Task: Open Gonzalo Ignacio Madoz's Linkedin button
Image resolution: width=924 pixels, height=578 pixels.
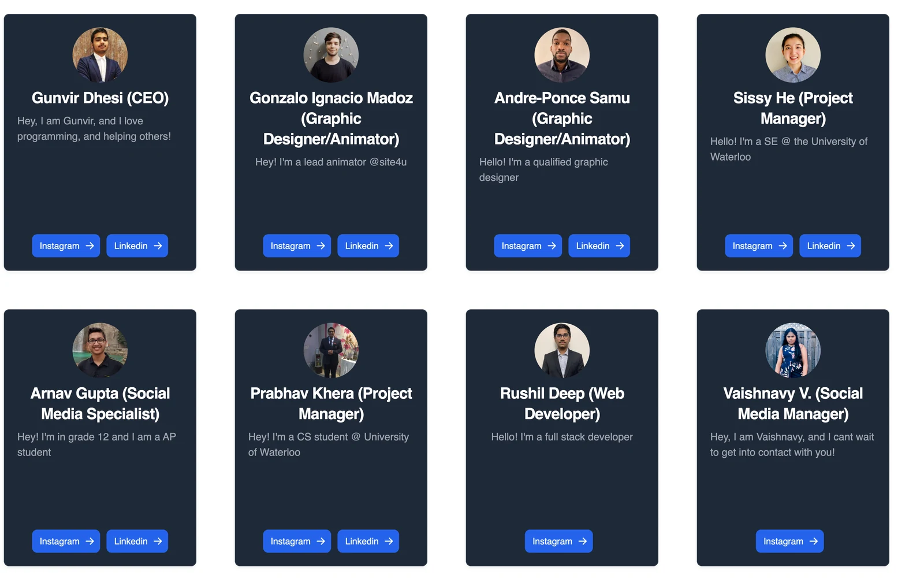Action: (368, 246)
